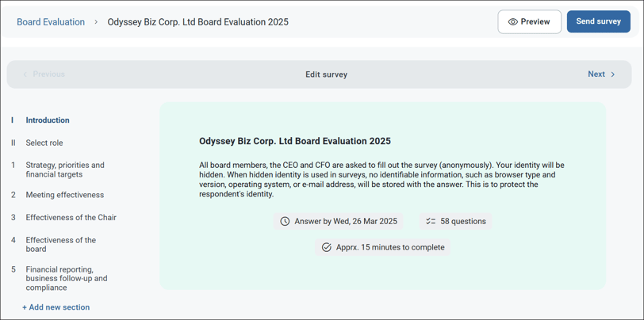Go to Next step

[601, 74]
